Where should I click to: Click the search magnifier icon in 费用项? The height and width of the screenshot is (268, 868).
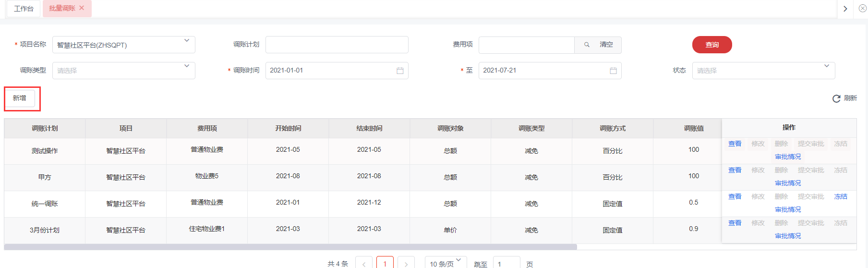tap(587, 45)
